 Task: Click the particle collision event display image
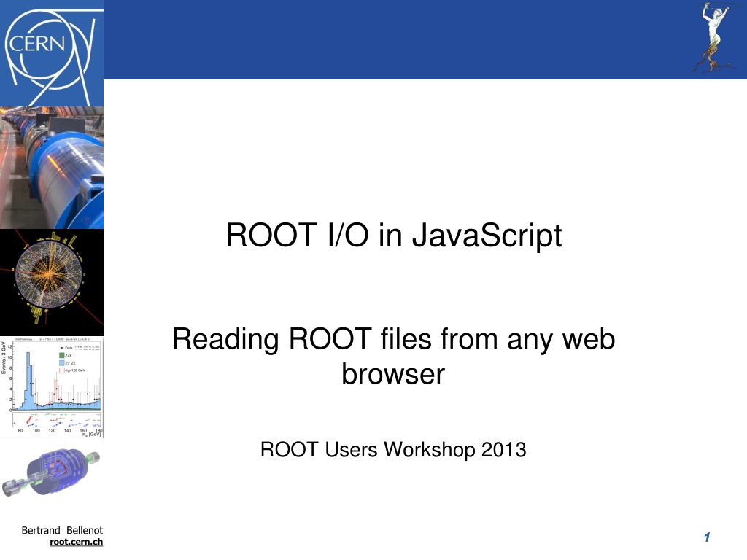click(52, 282)
